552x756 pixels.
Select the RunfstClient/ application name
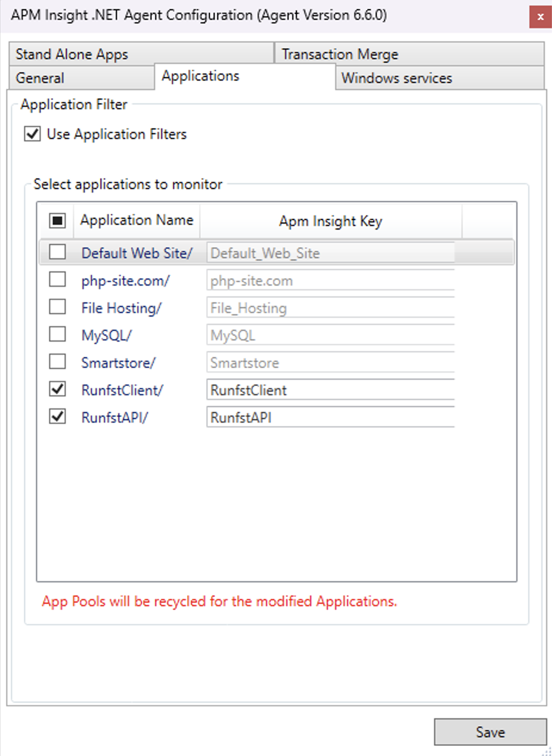pyautogui.click(x=122, y=390)
